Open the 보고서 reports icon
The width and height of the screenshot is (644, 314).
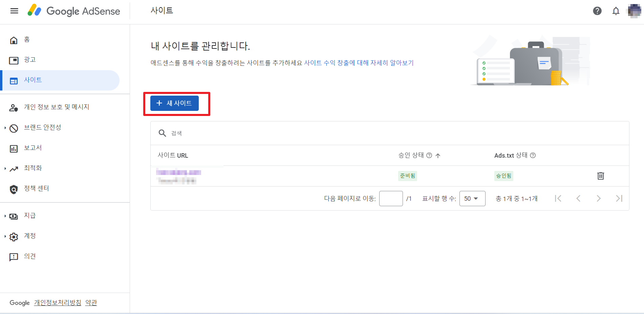coord(14,148)
